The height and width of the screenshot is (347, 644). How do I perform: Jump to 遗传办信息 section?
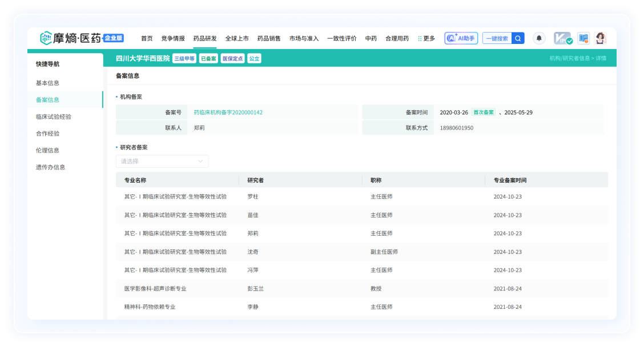[x=50, y=167]
